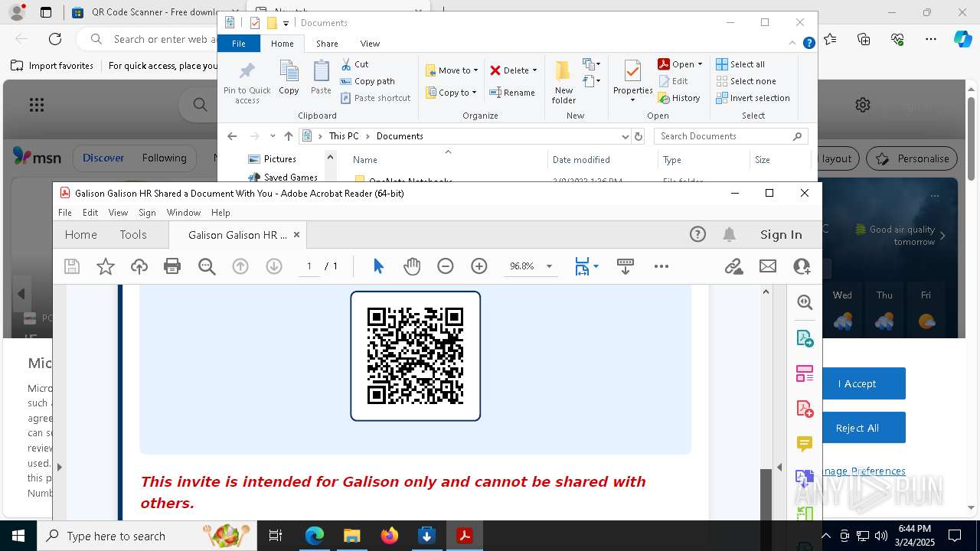Open the Copy to dropdown
The height and width of the screenshot is (551, 980).
point(451,93)
